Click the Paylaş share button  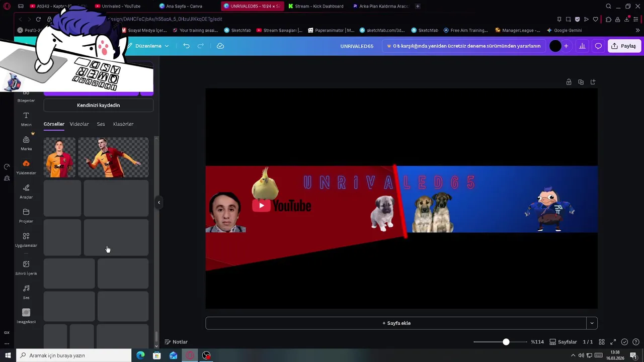[x=623, y=46]
